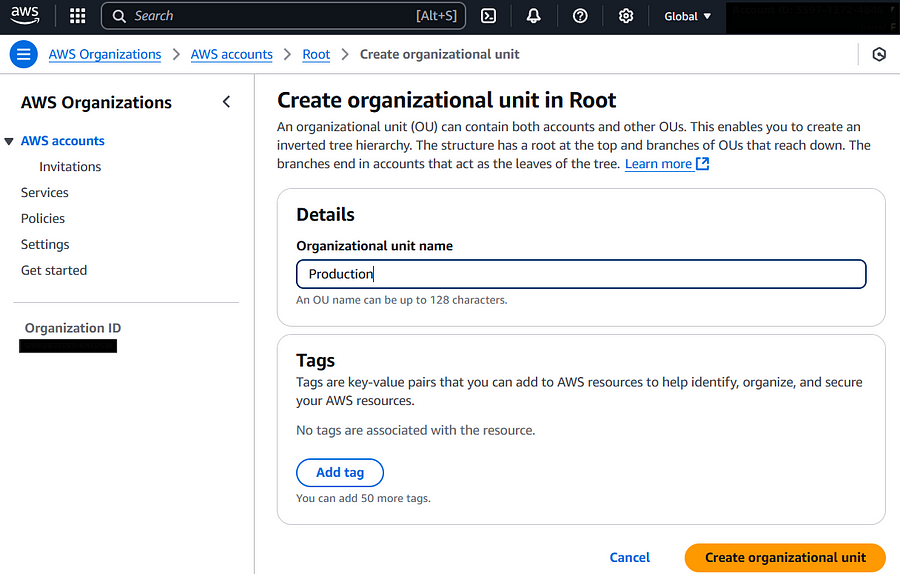
Task: Open Services in the sidebar
Action: [x=45, y=192]
